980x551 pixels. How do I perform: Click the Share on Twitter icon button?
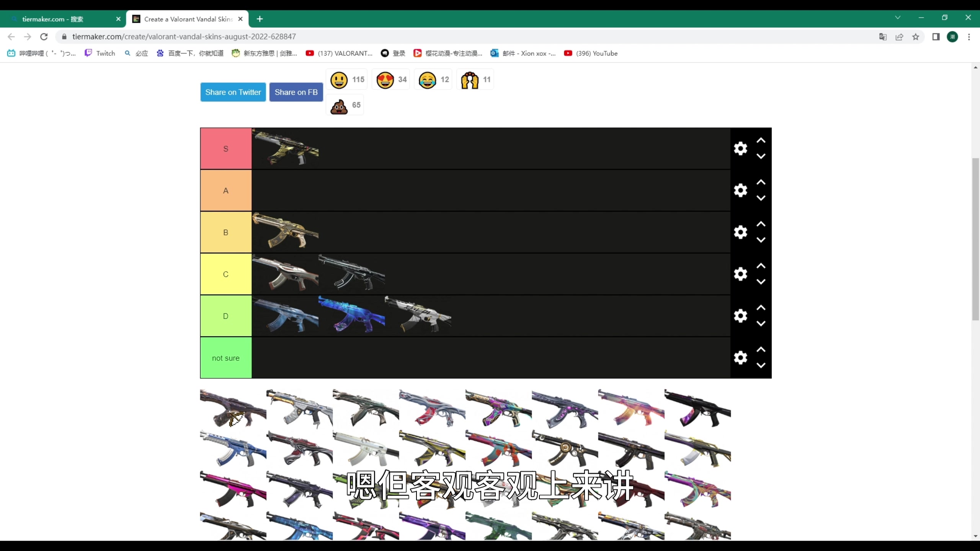pyautogui.click(x=233, y=92)
